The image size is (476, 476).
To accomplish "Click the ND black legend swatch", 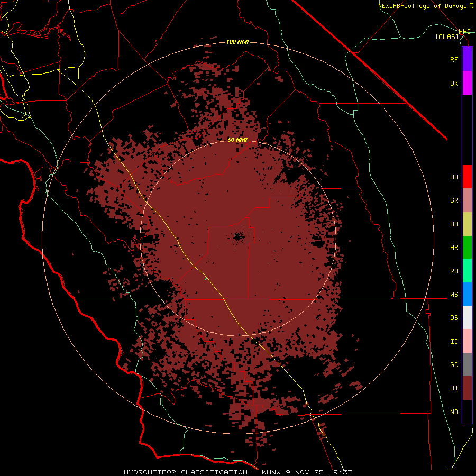I will pyautogui.click(x=467, y=411).
